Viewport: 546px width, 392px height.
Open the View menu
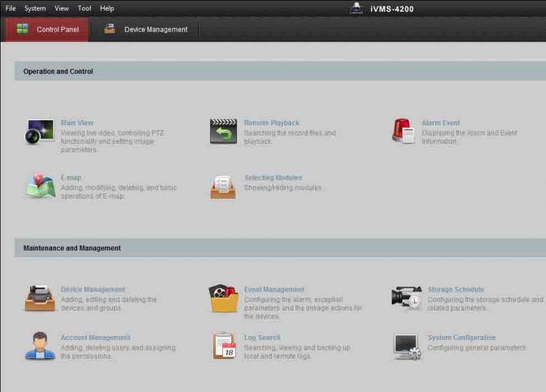62,8
